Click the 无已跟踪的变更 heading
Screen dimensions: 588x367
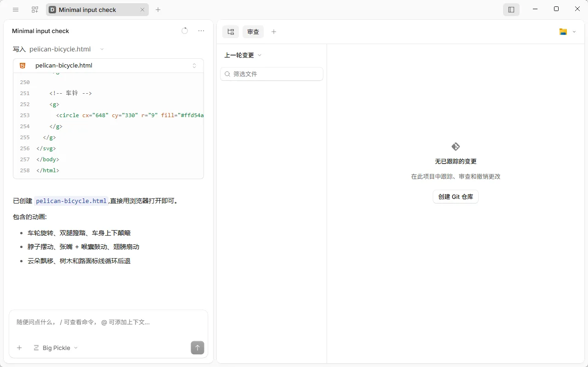(456, 162)
